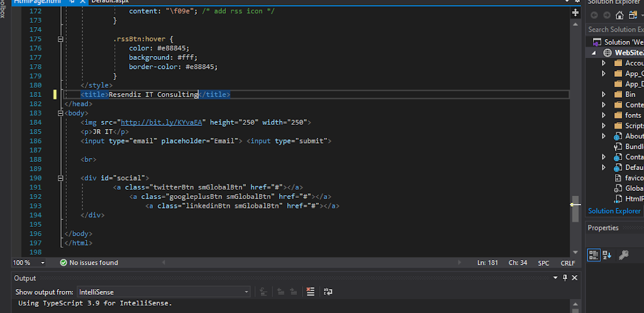Select the Solution Explorer bottom tab

click(614, 211)
